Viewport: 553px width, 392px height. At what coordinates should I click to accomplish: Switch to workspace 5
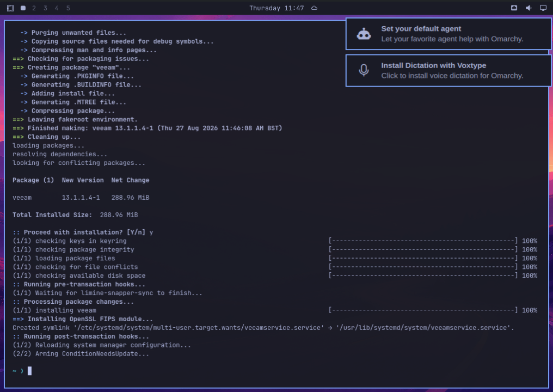[x=68, y=8]
